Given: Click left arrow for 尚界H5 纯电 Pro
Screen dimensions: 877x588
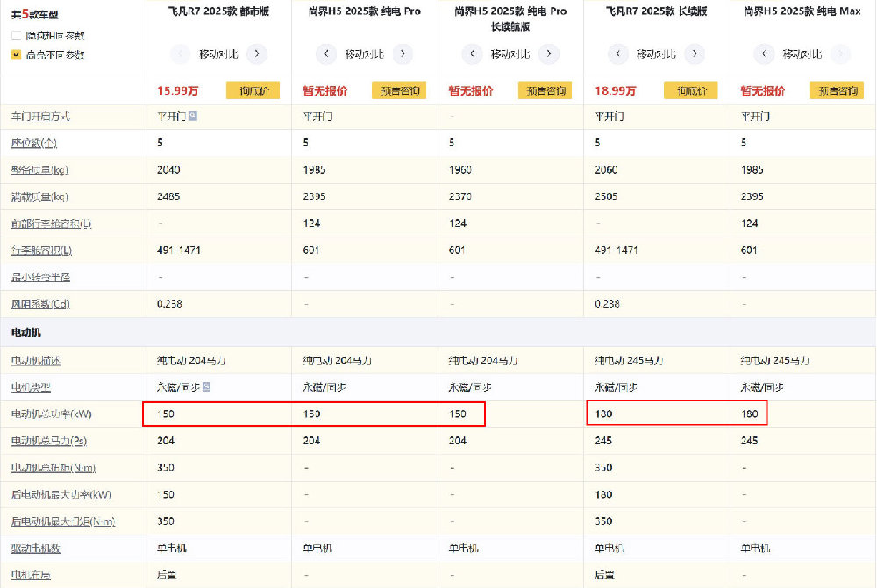Looking at the screenshot, I should (x=325, y=53).
